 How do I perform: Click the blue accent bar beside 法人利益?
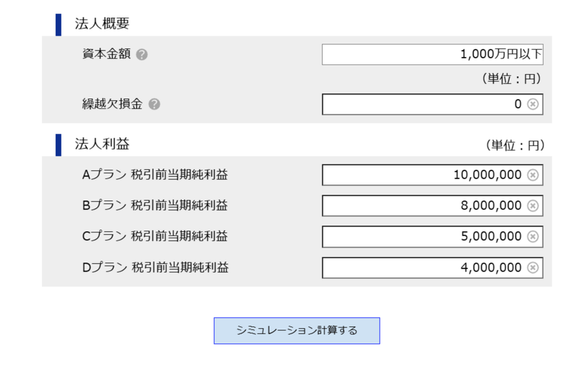pyautogui.click(x=58, y=142)
